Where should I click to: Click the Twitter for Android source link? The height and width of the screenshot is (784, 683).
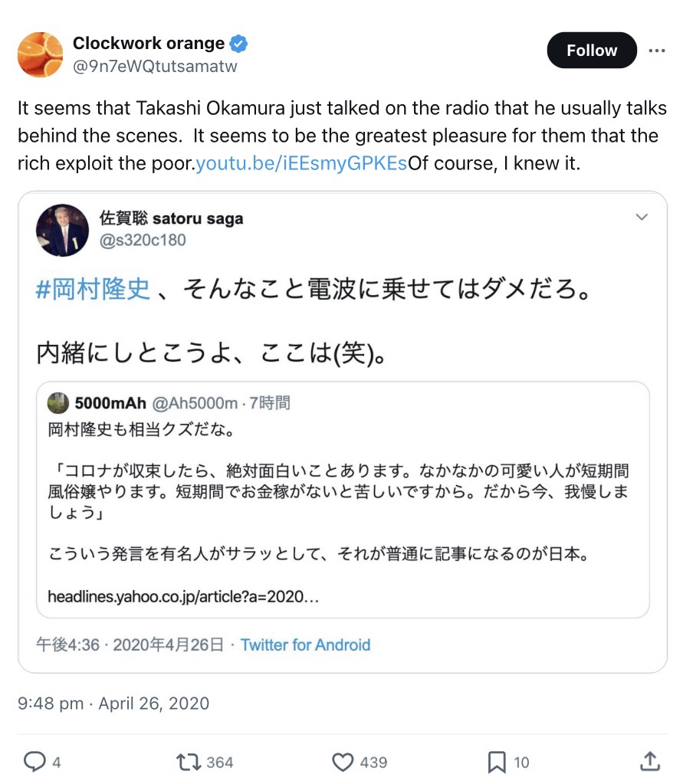coord(305,645)
